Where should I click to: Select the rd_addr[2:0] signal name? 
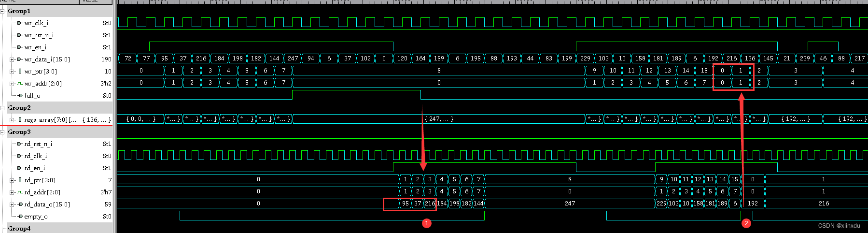42,192
